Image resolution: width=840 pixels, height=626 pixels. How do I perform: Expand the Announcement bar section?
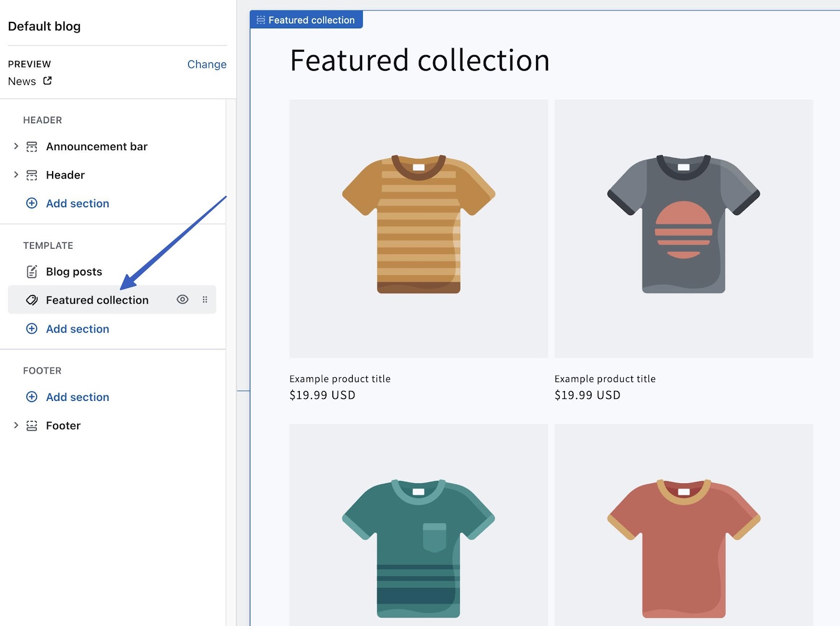pyautogui.click(x=16, y=146)
